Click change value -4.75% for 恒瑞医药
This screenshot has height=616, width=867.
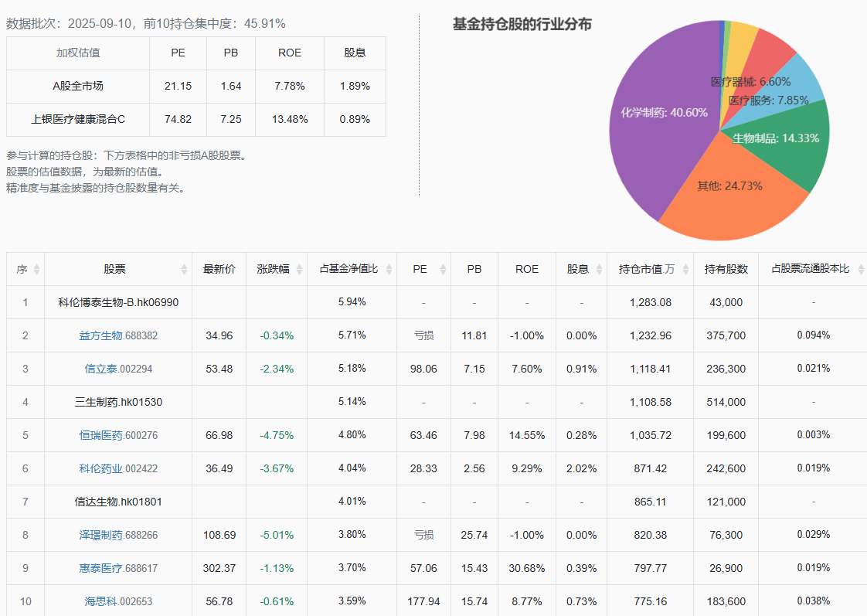click(277, 435)
